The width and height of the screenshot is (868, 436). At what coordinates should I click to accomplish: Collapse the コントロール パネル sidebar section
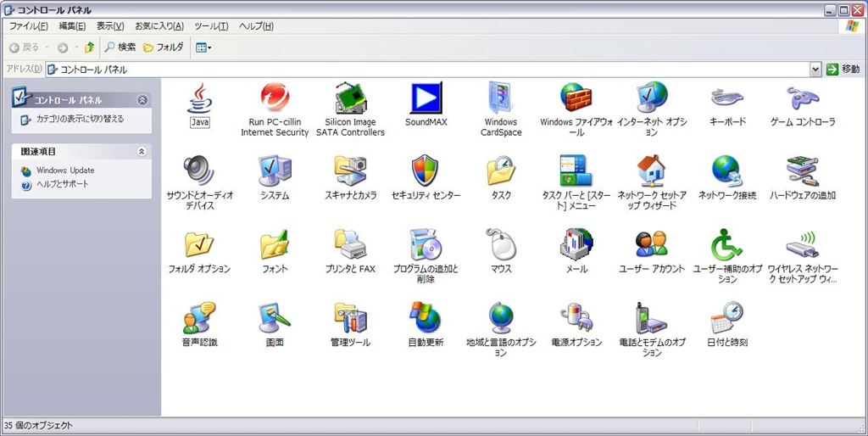click(x=142, y=100)
